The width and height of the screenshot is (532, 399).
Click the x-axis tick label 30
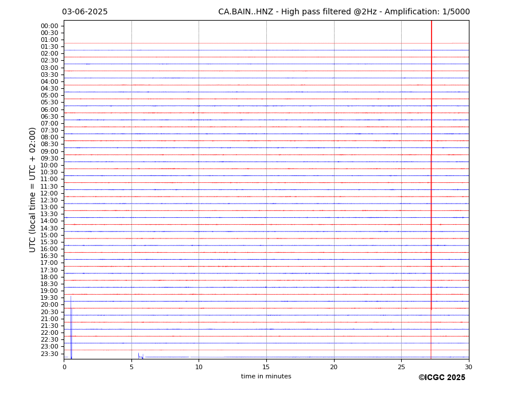point(468,367)
